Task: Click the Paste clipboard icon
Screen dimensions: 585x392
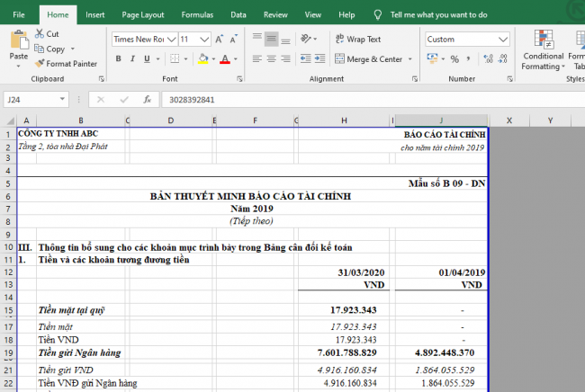Action: tap(19, 41)
